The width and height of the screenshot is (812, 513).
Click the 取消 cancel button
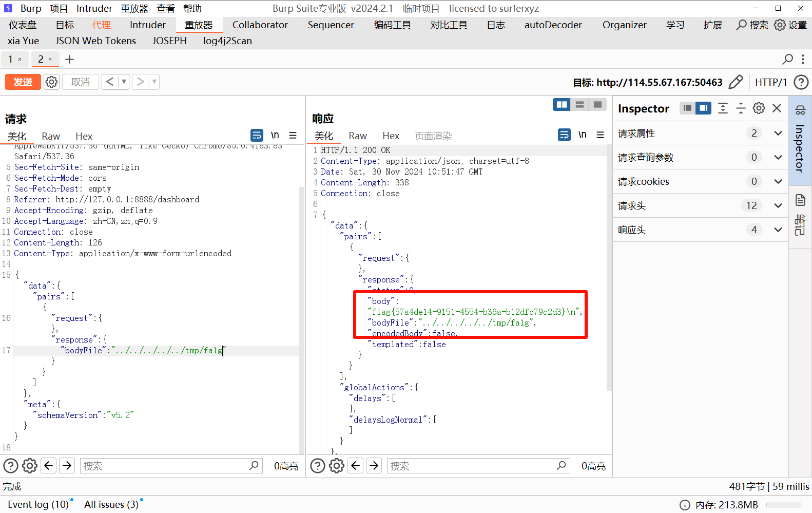coord(81,82)
